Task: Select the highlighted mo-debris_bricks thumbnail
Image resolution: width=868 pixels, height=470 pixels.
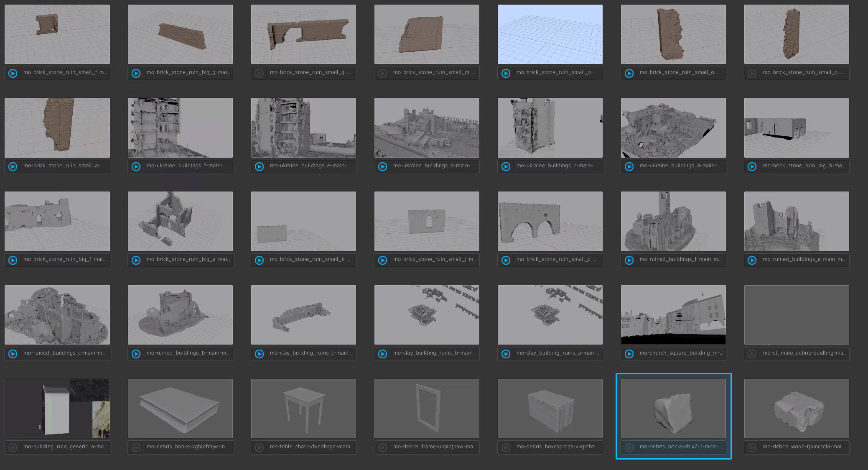Action: (x=673, y=408)
